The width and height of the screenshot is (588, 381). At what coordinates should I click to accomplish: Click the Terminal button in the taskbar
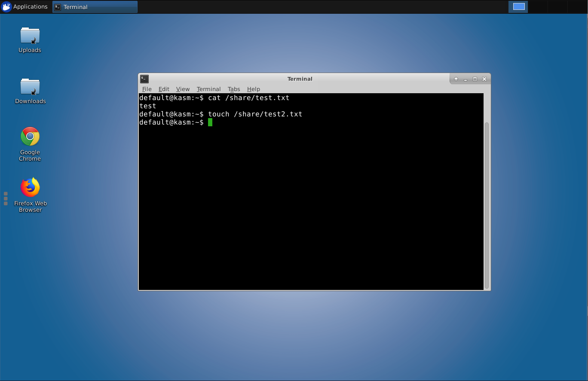coord(95,7)
